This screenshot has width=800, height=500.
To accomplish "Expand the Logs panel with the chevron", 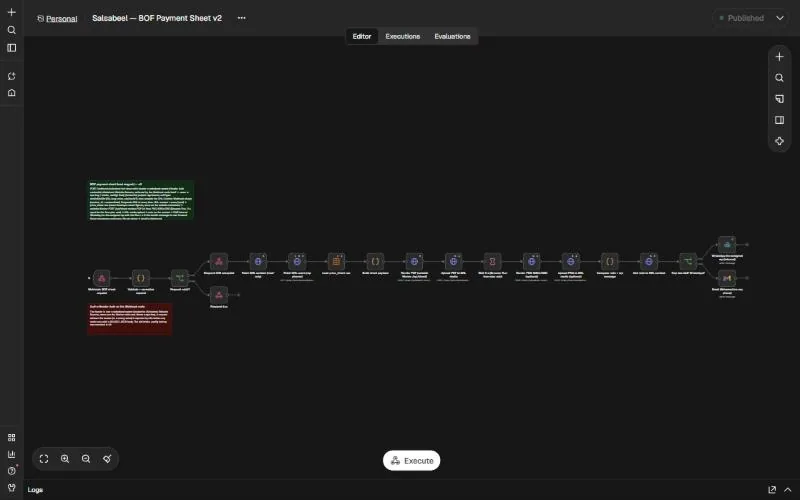I will 788,490.
